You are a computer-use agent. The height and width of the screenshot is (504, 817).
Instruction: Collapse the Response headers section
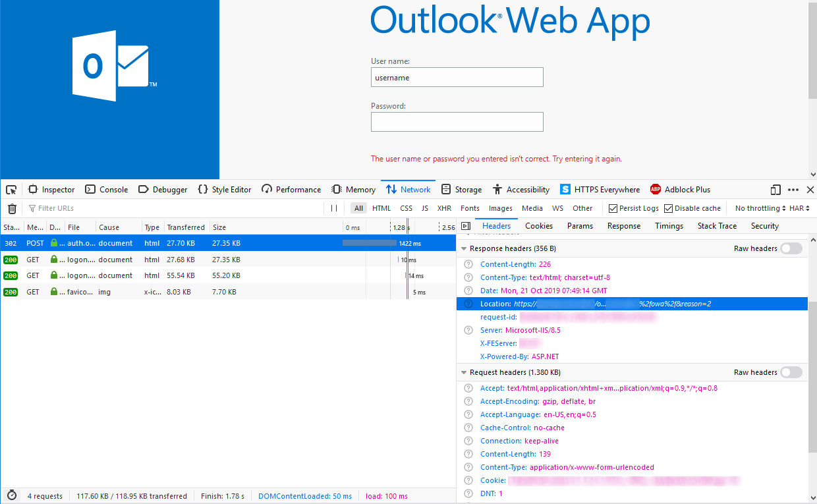point(464,249)
